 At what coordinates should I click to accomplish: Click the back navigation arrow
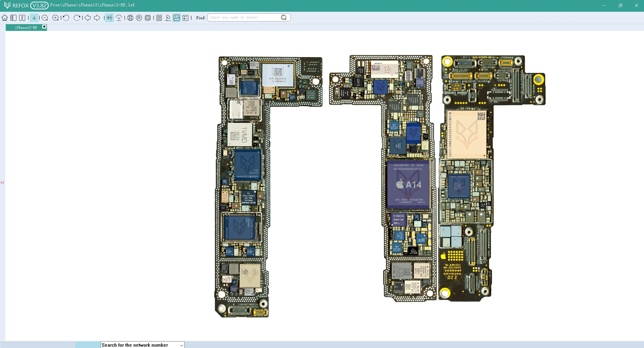[x=88, y=17]
